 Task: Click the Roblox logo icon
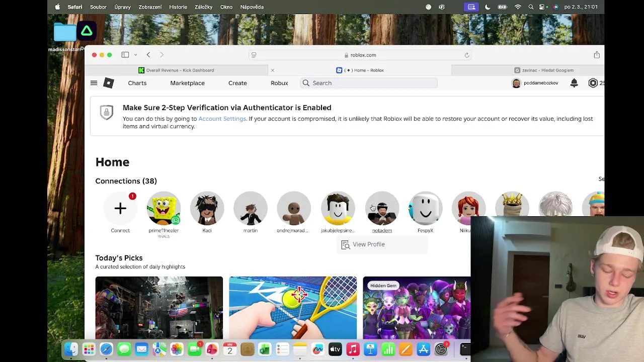[x=109, y=83]
